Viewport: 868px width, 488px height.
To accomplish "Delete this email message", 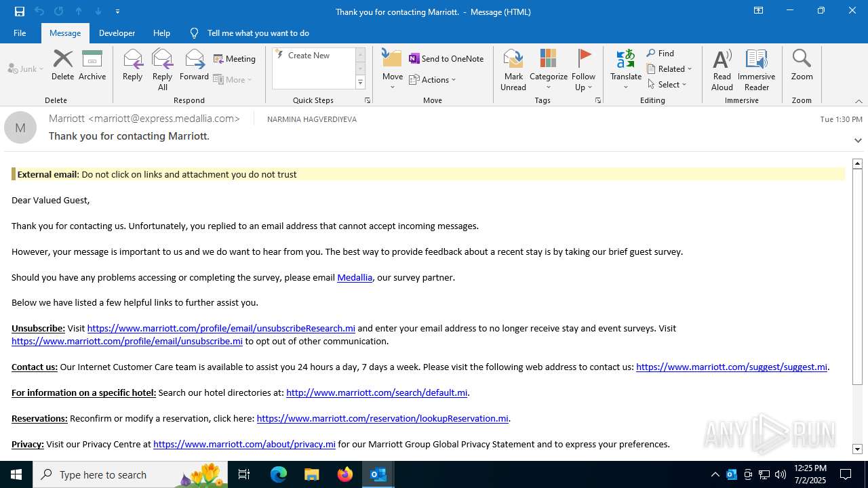I will 62,65.
